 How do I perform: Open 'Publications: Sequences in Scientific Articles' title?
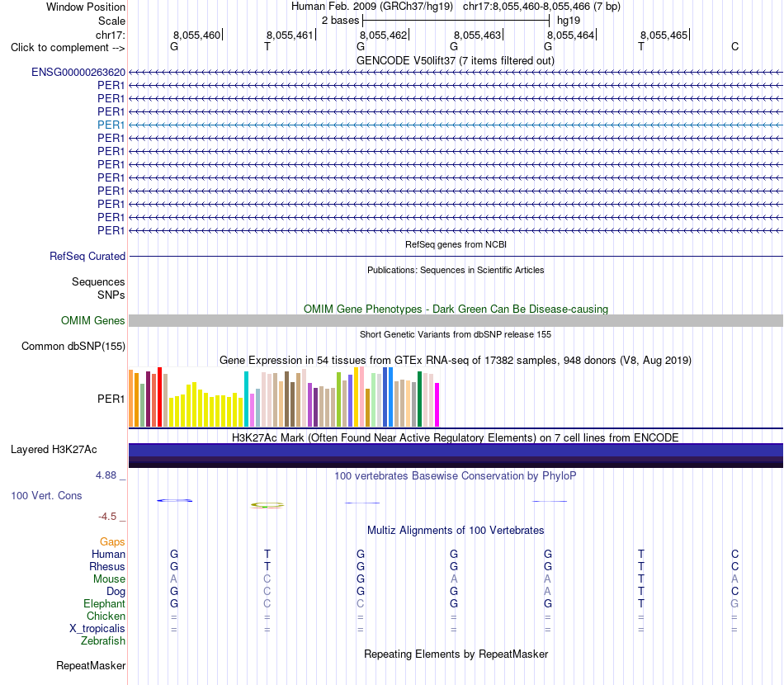click(x=456, y=270)
